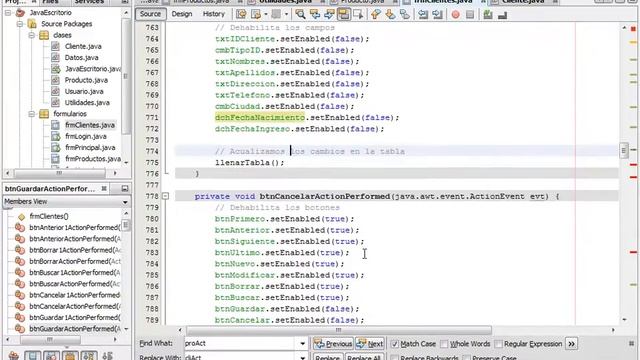The image size is (640, 360).
Task: Click frmClientes() constructor diamond icon
Action: (21, 217)
